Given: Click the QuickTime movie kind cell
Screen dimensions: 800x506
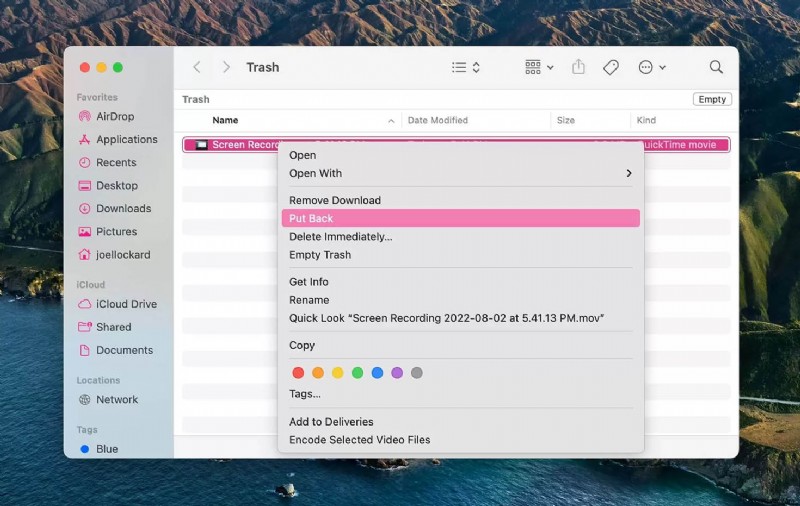Looking at the screenshot, I should coord(680,145).
